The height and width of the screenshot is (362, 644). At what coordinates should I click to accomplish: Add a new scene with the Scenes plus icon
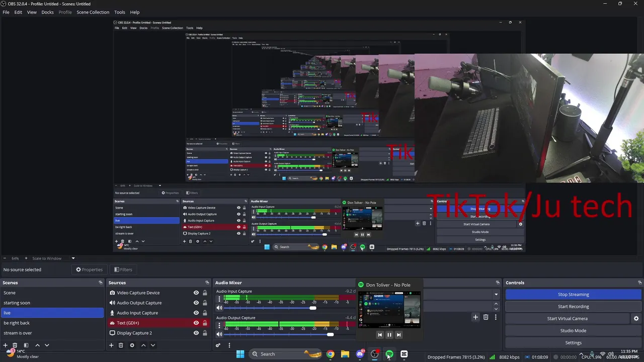pyautogui.click(x=6, y=345)
